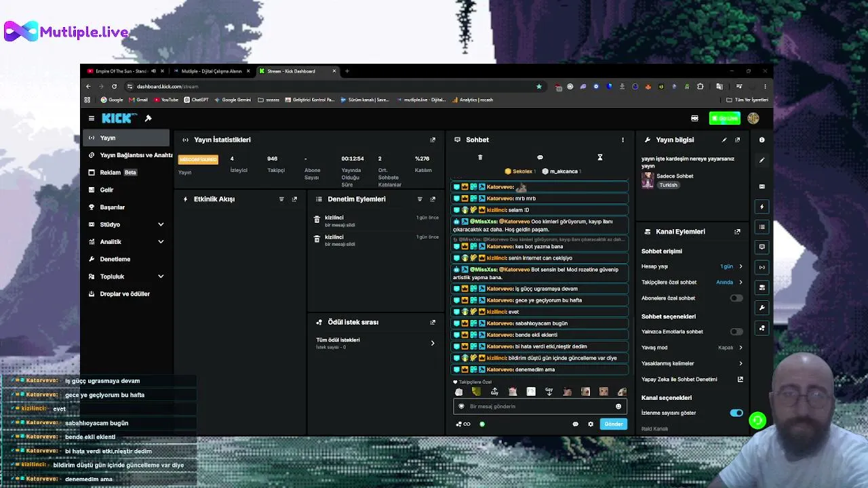Open Yapay Zeka ile Sohbet Denetimi link
The image size is (868, 488).
pyautogui.click(x=692, y=380)
